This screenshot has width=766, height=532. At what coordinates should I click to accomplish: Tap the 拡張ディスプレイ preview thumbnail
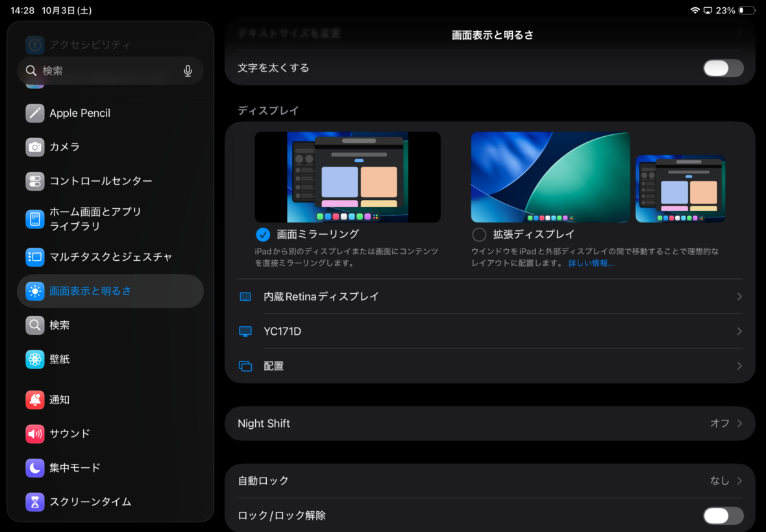coord(598,177)
